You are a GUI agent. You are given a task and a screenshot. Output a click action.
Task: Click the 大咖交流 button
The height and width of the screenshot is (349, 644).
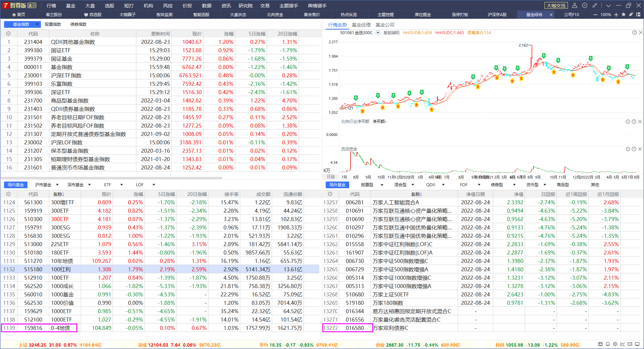tap(556, 6)
